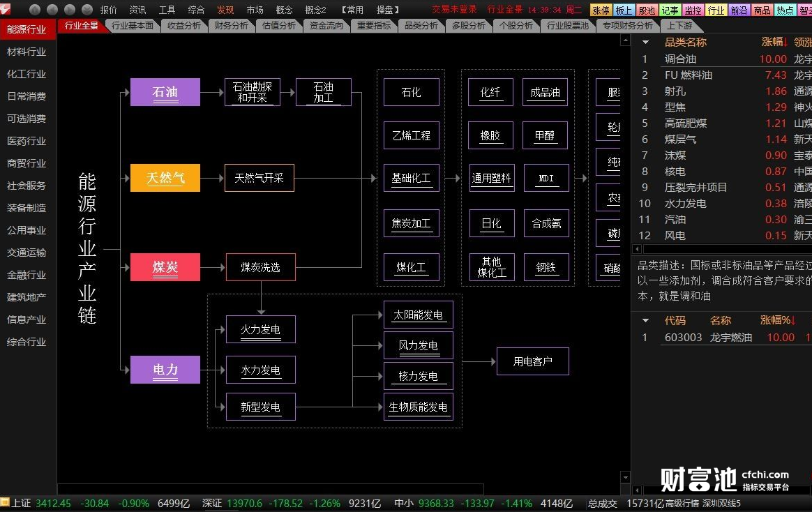Select the 水力发电 row in category list

[722, 204]
